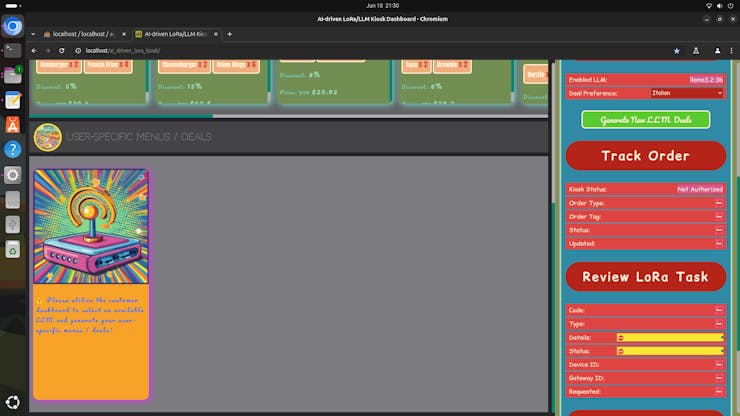Open Settings gear in the dock

coord(13,175)
